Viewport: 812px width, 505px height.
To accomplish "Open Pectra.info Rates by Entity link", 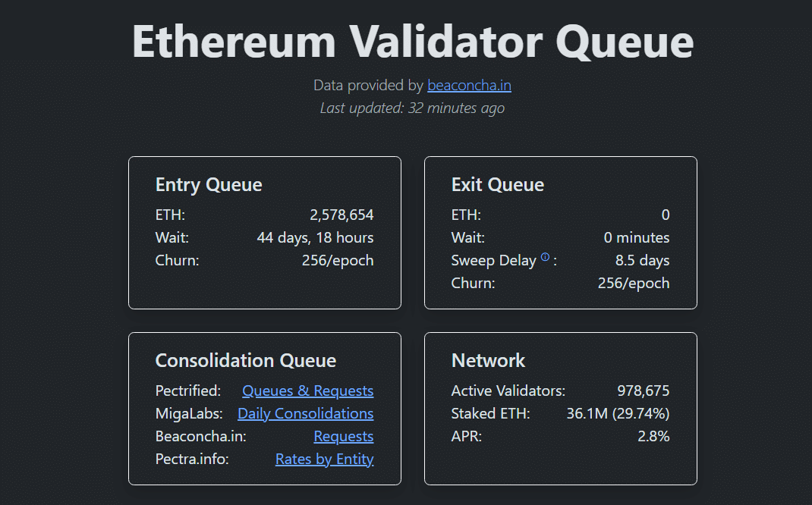I will [324, 460].
